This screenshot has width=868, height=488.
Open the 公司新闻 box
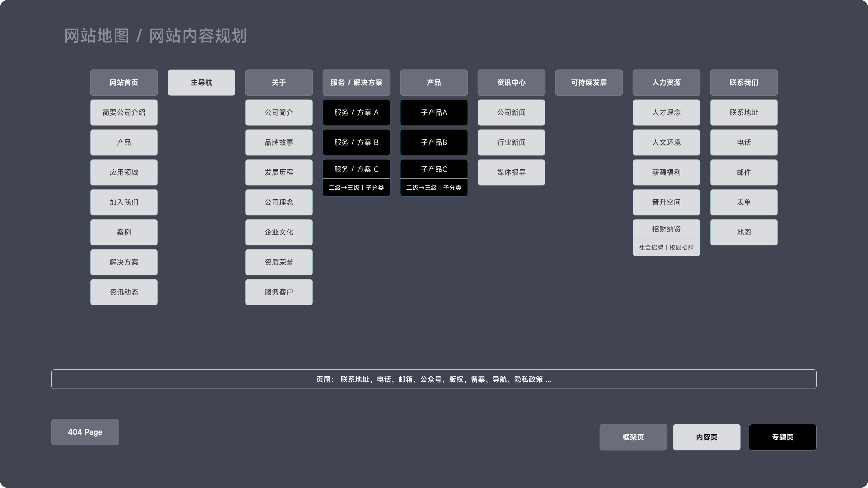[511, 113]
